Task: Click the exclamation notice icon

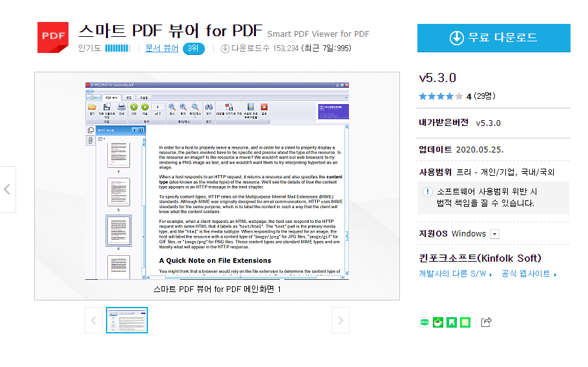Action: point(428,192)
